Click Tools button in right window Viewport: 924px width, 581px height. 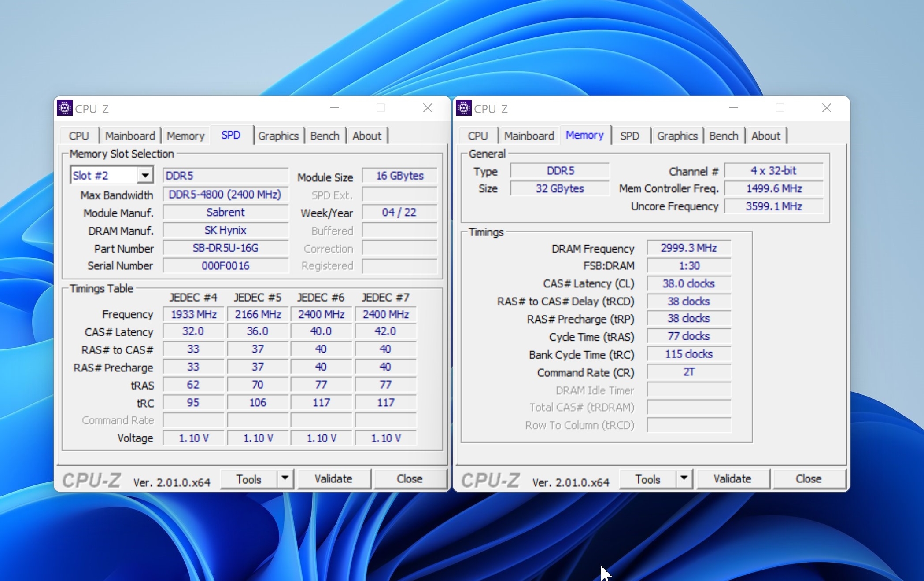click(648, 479)
